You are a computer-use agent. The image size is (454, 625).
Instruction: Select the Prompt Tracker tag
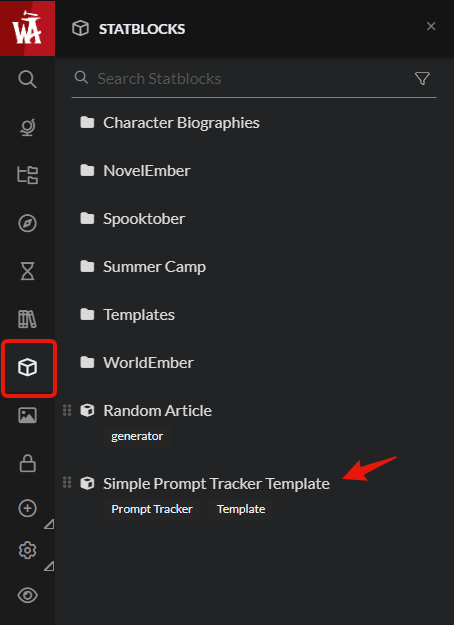tap(152, 509)
